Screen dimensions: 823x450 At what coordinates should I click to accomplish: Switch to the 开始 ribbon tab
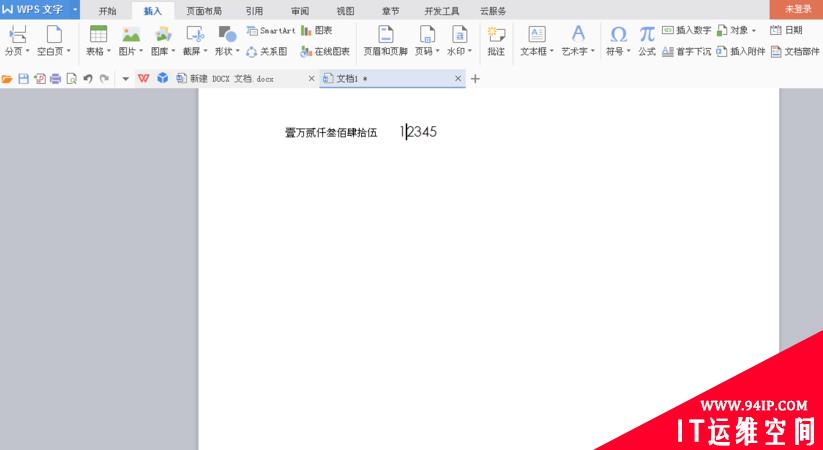coord(108,11)
